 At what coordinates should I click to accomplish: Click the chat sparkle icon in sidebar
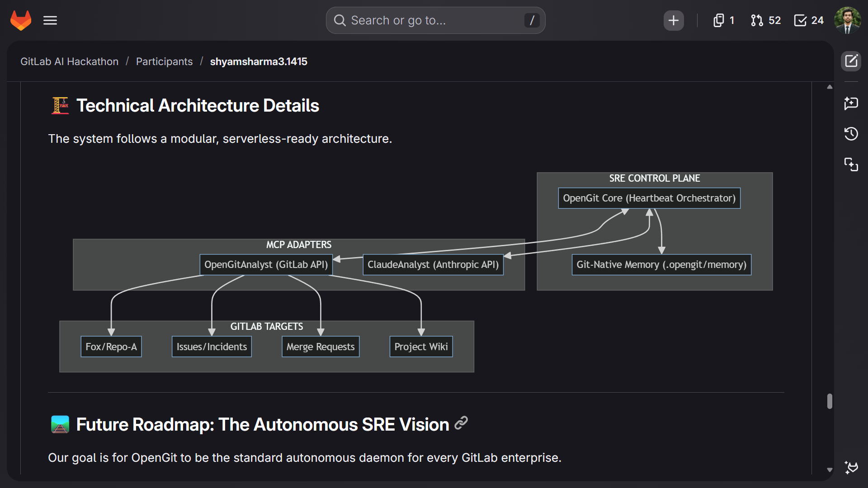coord(851,103)
